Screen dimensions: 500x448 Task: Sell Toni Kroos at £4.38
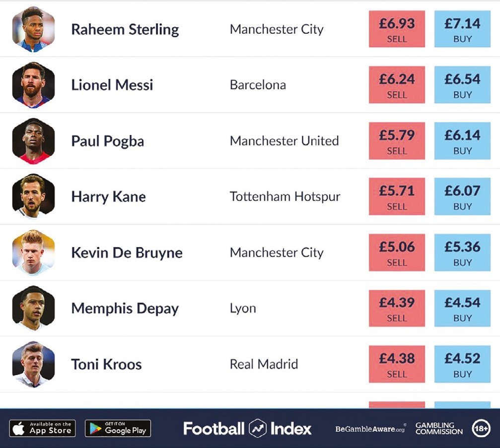point(397,364)
